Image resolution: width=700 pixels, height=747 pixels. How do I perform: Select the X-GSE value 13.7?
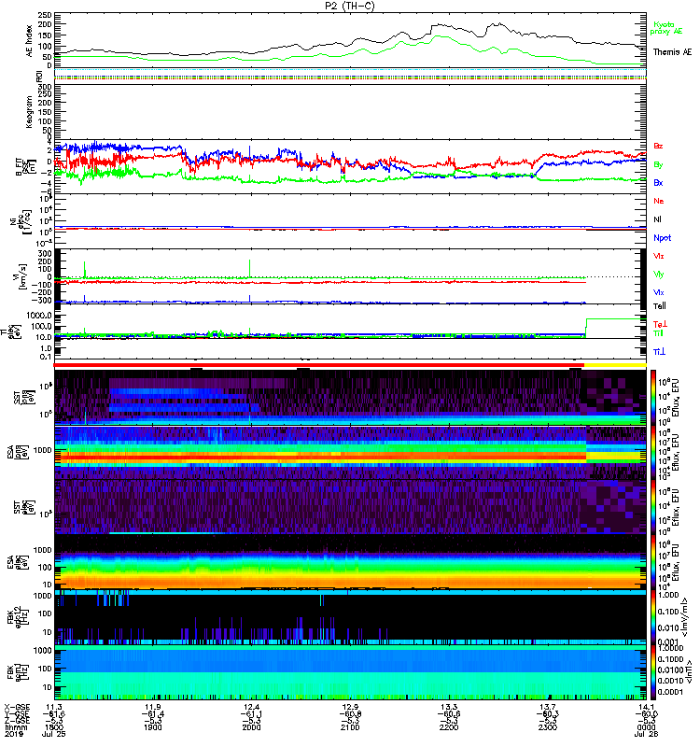[x=548, y=707]
